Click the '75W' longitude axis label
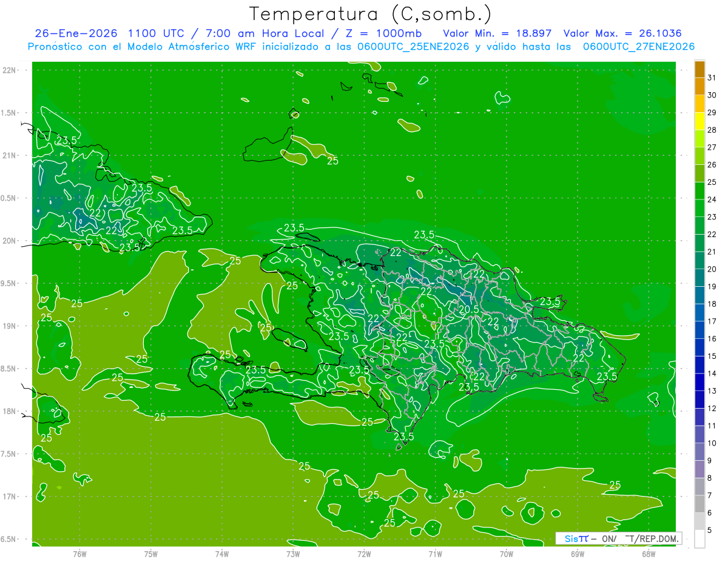This screenshot has height=562, width=728. pos(151,554)
